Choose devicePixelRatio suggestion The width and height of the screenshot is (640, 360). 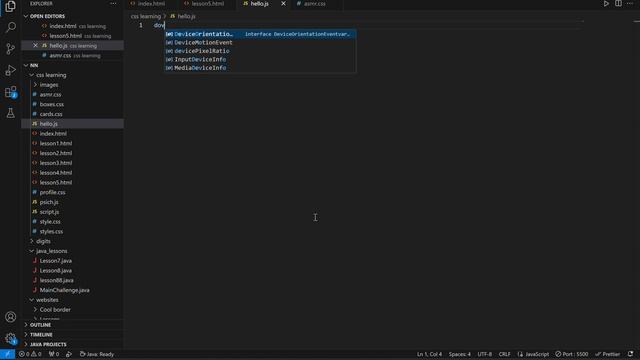tap(260, 51)
